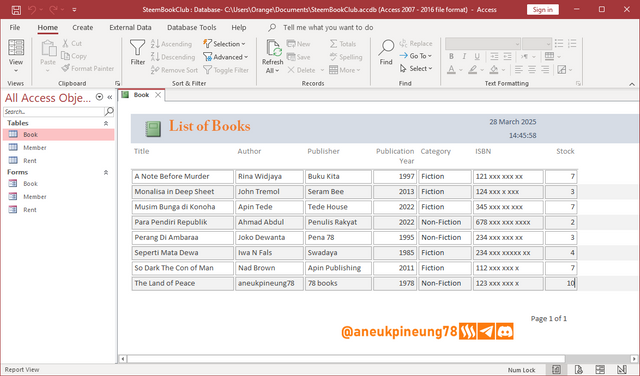The image size is (640, 376).
Task: Click the Print Preview status bar icon
Action: 578,369
